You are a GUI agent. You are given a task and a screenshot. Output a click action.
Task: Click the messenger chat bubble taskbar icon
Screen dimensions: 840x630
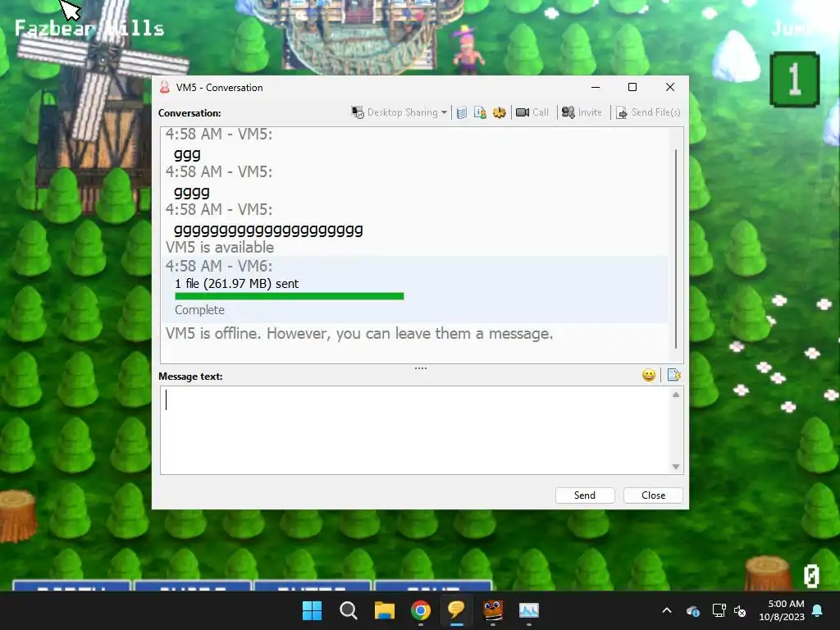coord(456,610)
